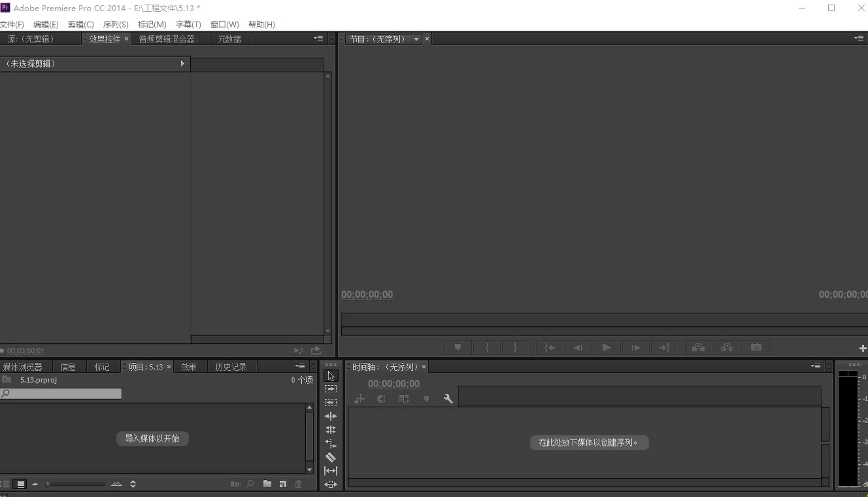
Task: Toggle timeline Snap magnet
Action: (381, 398)
